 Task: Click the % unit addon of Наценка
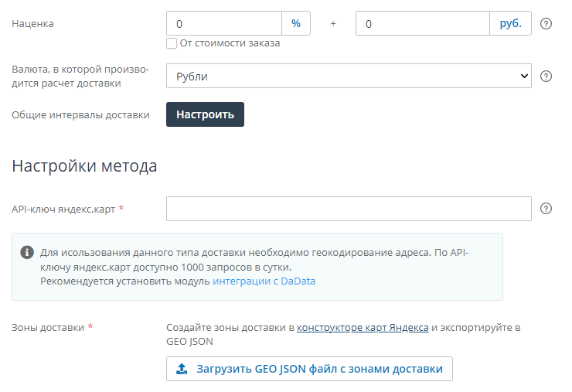295,23
